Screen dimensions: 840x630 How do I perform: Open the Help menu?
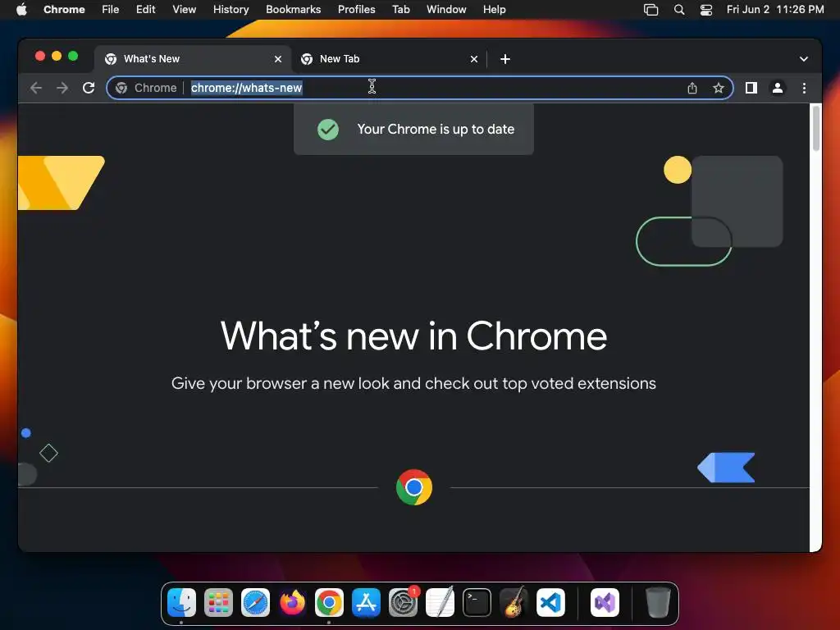click(x=494, y=10)
